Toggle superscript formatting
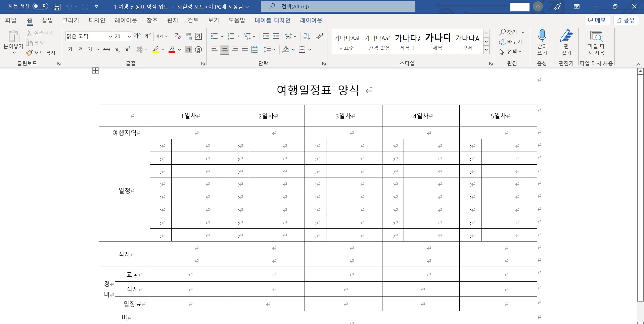Image resolution: width=644 pixels, height=324 pixels. (x=128, y=50)
